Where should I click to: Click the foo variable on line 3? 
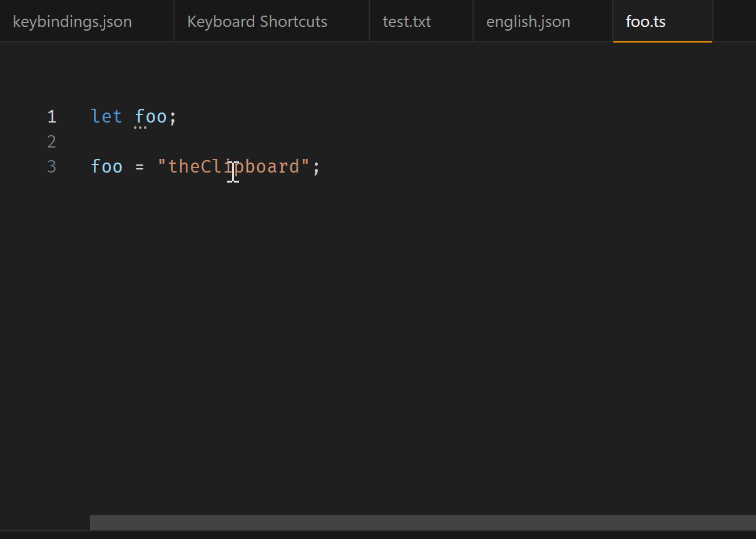(x=106, y=166)
